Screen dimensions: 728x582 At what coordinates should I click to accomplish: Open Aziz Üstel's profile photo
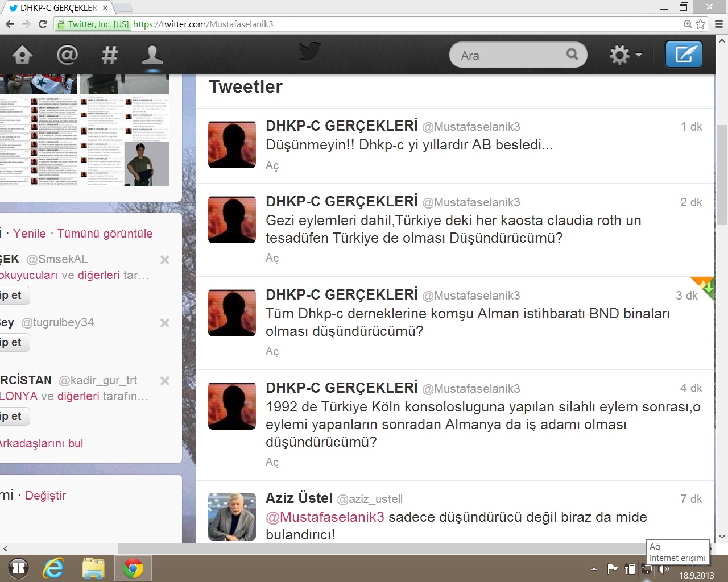click(232, 516)
